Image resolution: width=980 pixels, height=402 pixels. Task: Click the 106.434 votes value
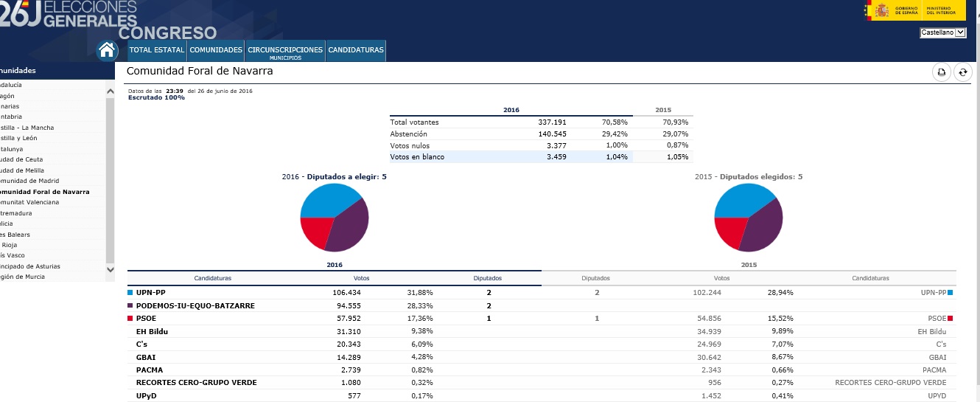pos(347,293)
